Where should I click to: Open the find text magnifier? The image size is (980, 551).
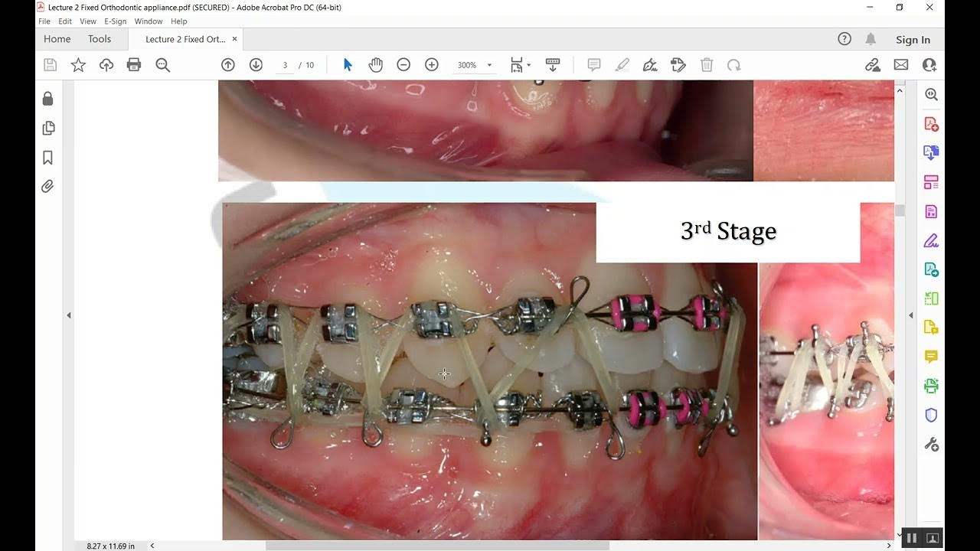(162, 65)
